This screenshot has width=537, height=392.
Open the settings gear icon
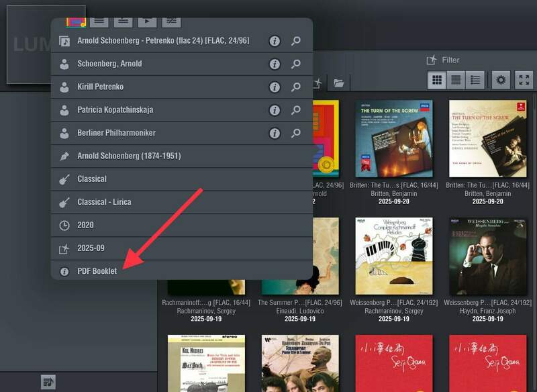[x=501, y=80]
